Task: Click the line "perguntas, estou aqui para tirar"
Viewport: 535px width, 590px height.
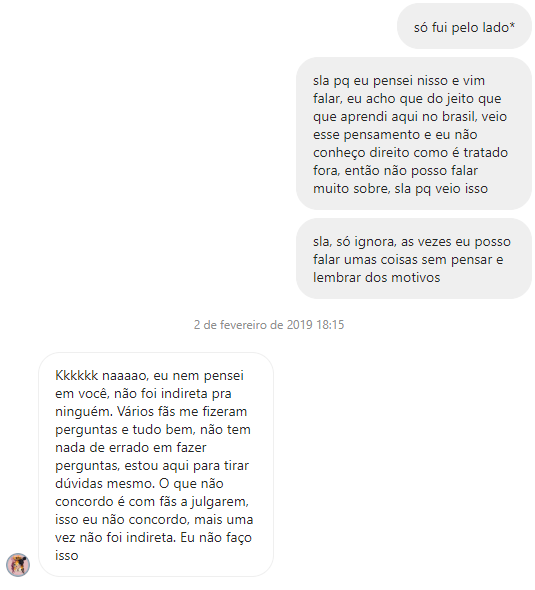Action: pyautogui.click(x=152, y=465)
